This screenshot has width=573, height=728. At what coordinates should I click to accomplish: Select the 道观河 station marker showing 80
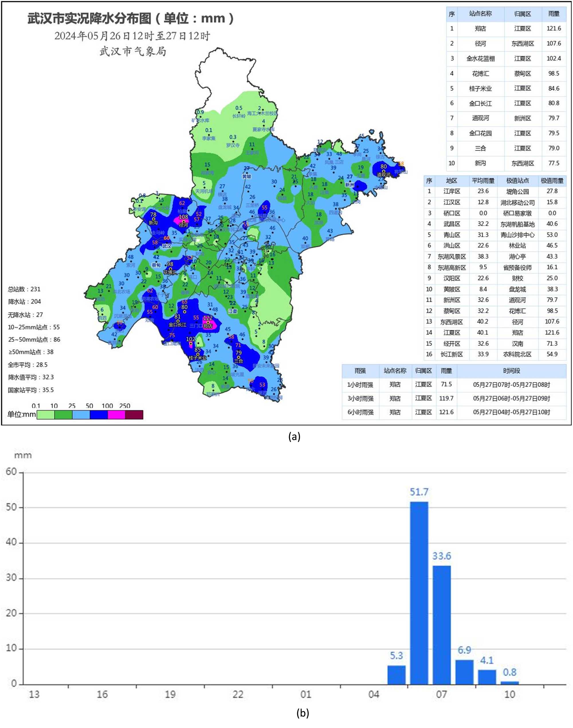pos(383,171)
